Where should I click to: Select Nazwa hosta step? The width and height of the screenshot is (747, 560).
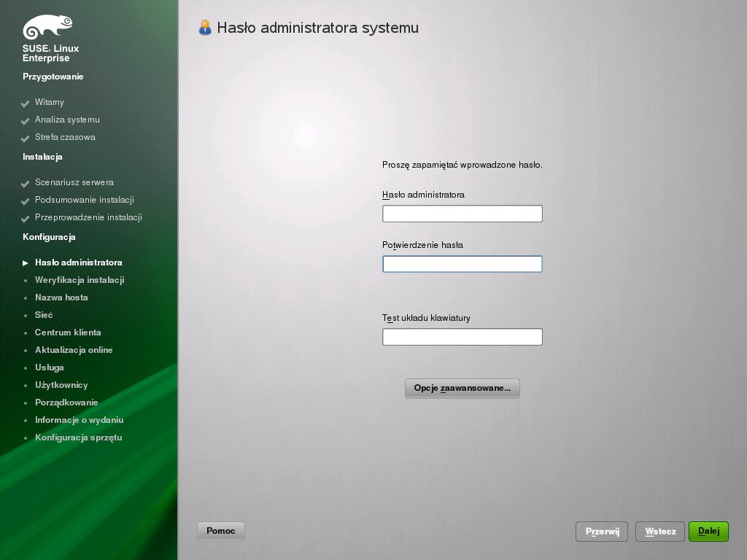[61, 297]
